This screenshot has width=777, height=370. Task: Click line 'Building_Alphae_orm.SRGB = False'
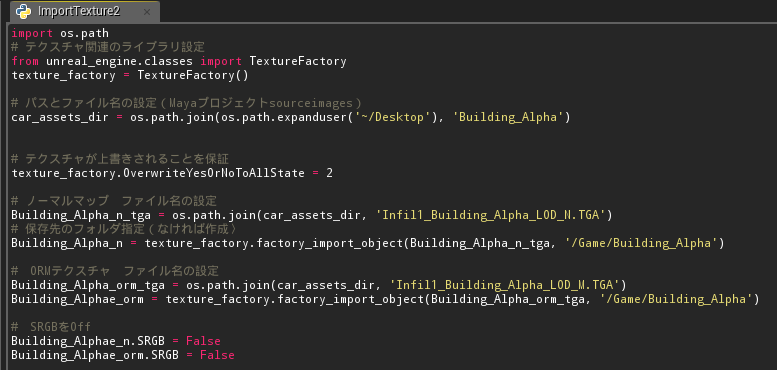click(x=123, y=355)
